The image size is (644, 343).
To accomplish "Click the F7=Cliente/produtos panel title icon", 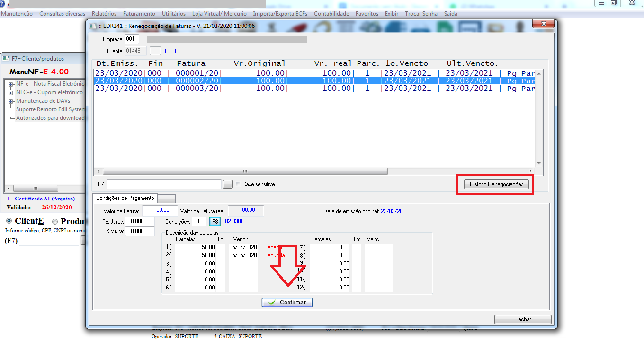I will coord(6,59).
